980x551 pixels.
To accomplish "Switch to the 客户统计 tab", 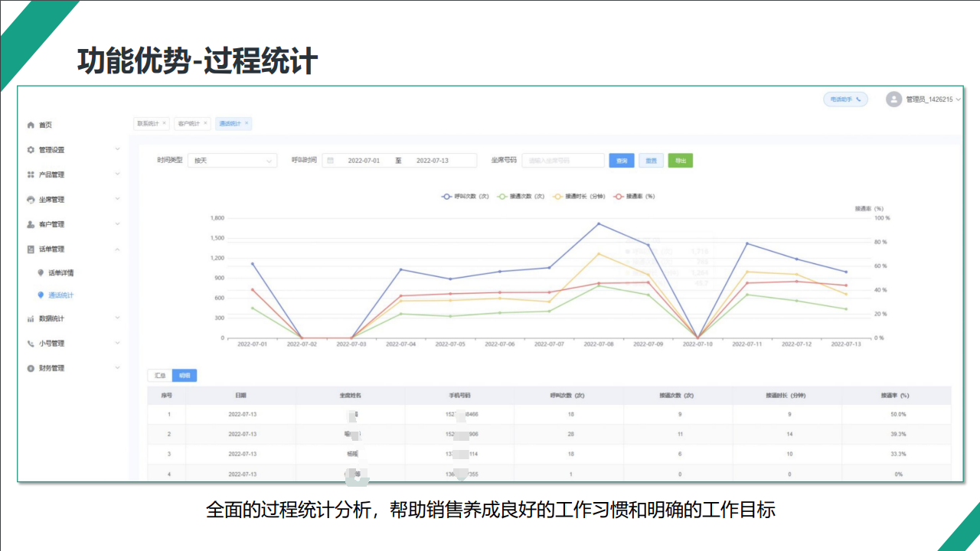I will click(x=188, y=123).
